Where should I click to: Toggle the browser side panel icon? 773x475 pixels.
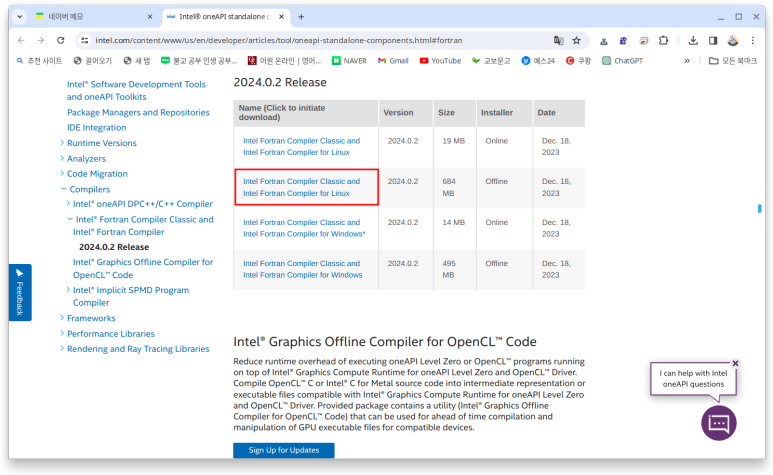713,40
